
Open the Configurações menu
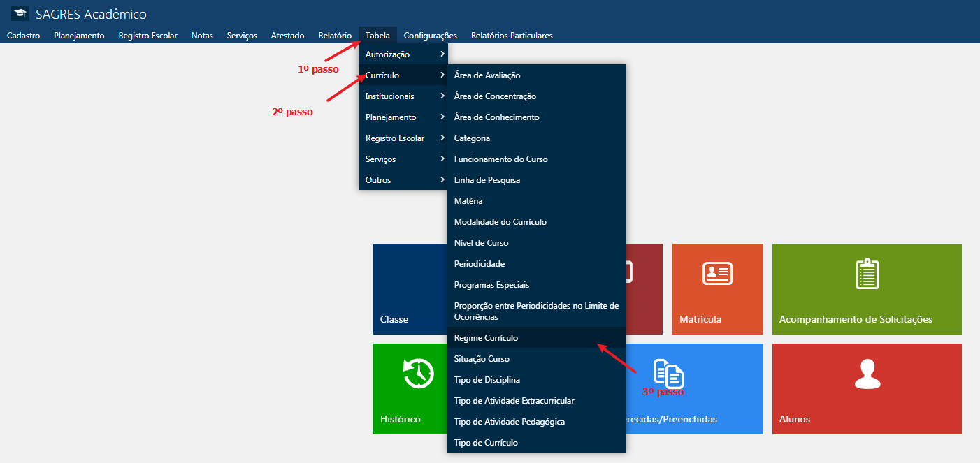point(430,36)
